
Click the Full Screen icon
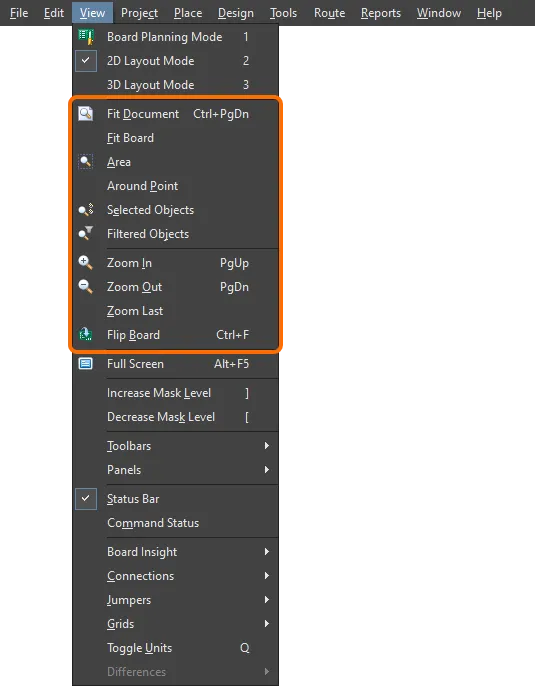coord(86,364)
